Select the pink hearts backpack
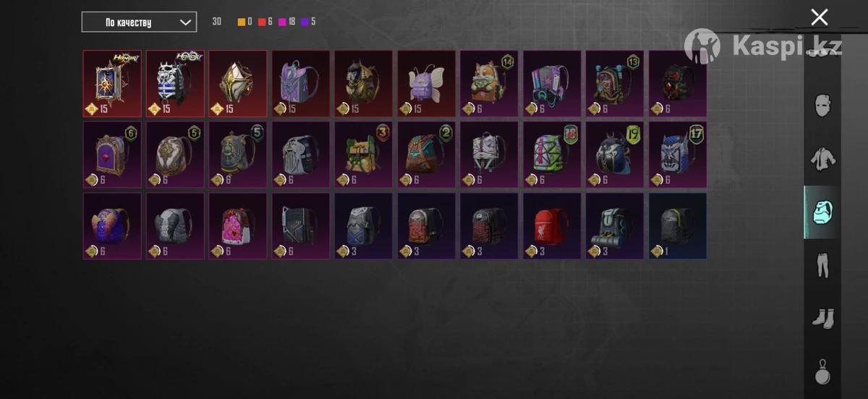The image size is (868, 399). [x=238, y=225]
